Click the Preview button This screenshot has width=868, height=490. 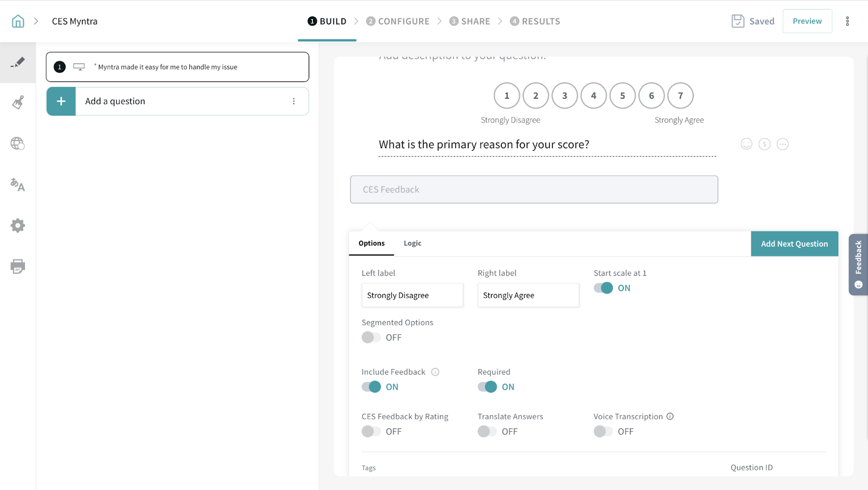[807, 21]
